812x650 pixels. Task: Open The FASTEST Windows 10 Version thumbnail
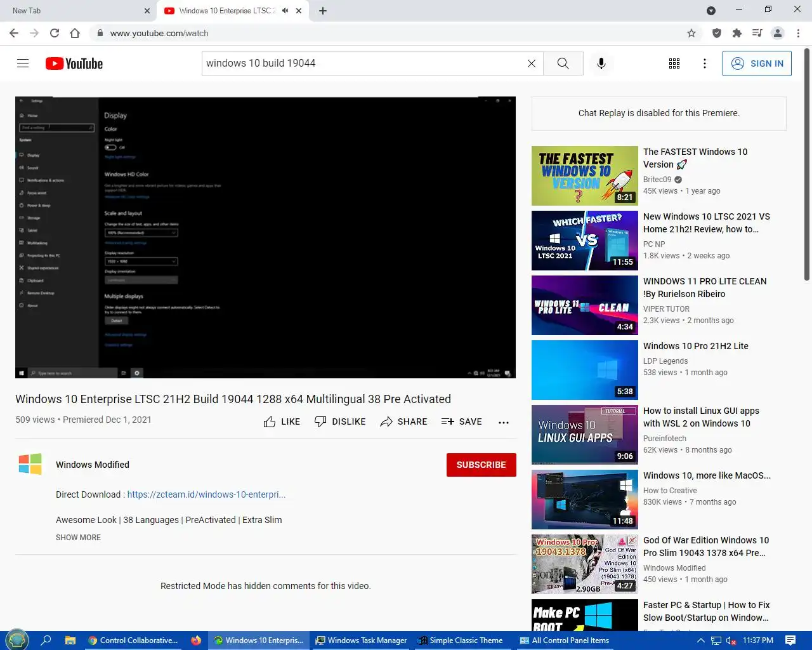pyautogui.click(x=584, y=176)
